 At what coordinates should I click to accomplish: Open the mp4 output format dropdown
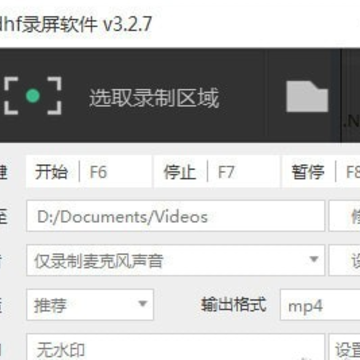[320, 305]
